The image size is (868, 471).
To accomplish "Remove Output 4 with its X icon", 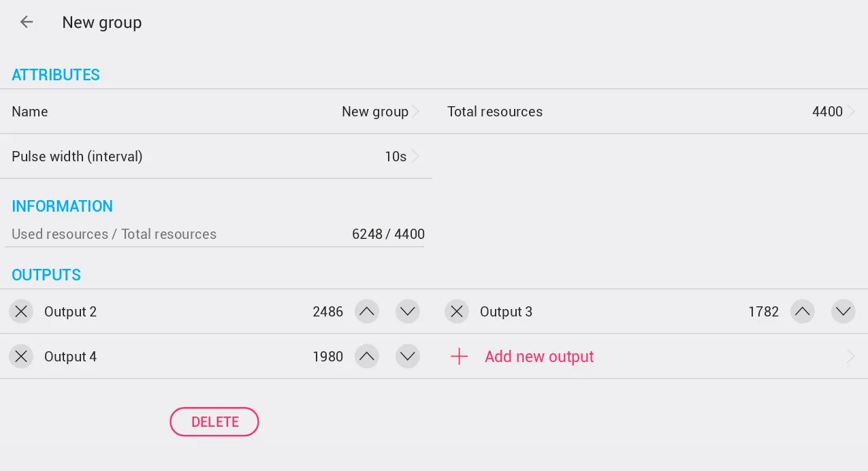I will 21,357.
